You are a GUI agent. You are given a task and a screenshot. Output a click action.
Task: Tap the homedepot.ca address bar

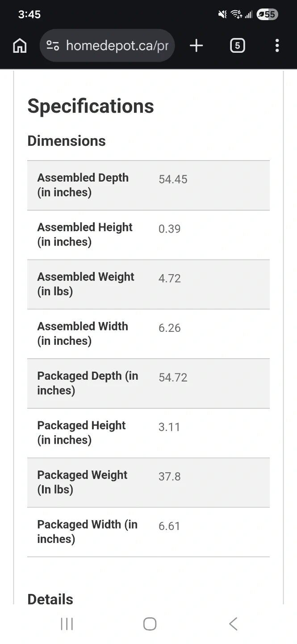[x=117, y=46]
